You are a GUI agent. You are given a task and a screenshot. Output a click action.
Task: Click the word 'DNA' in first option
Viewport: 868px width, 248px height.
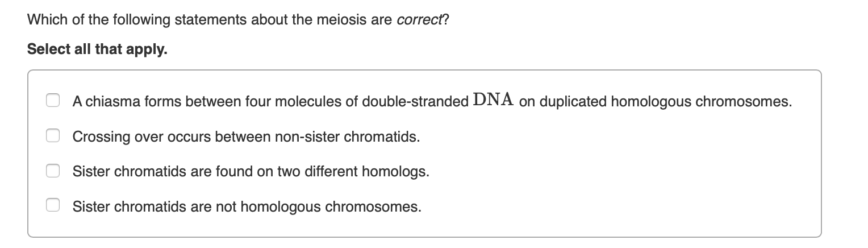(494, 101)
